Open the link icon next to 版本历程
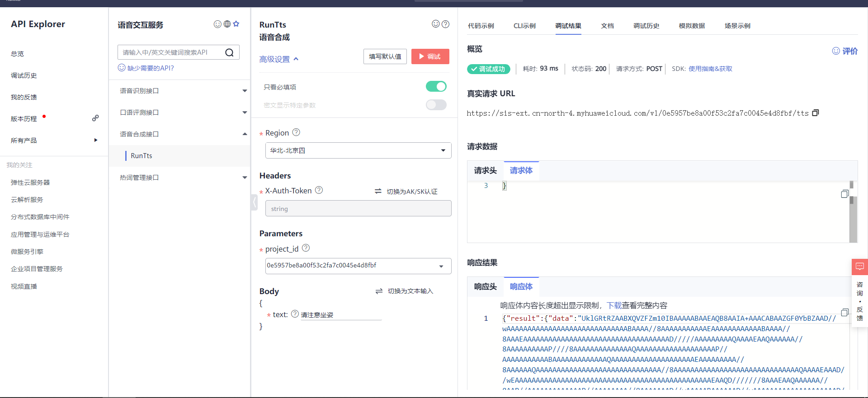Image resolution: width=868 pixels, height=398 pixels. point(95,118)
